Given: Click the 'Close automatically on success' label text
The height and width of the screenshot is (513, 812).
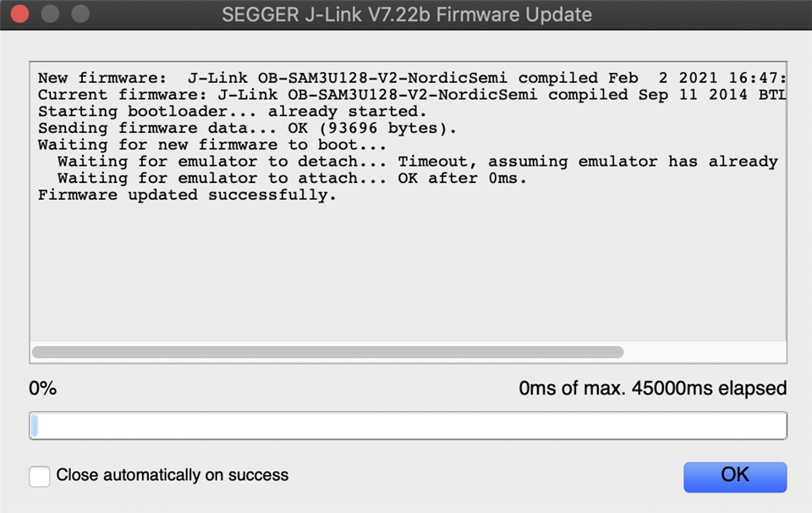Looking at the screenshot, I should [x=172, y=475].
